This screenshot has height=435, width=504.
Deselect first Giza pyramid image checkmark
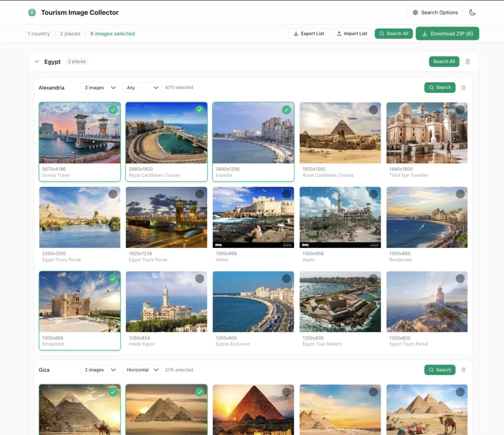pos(113,392)
